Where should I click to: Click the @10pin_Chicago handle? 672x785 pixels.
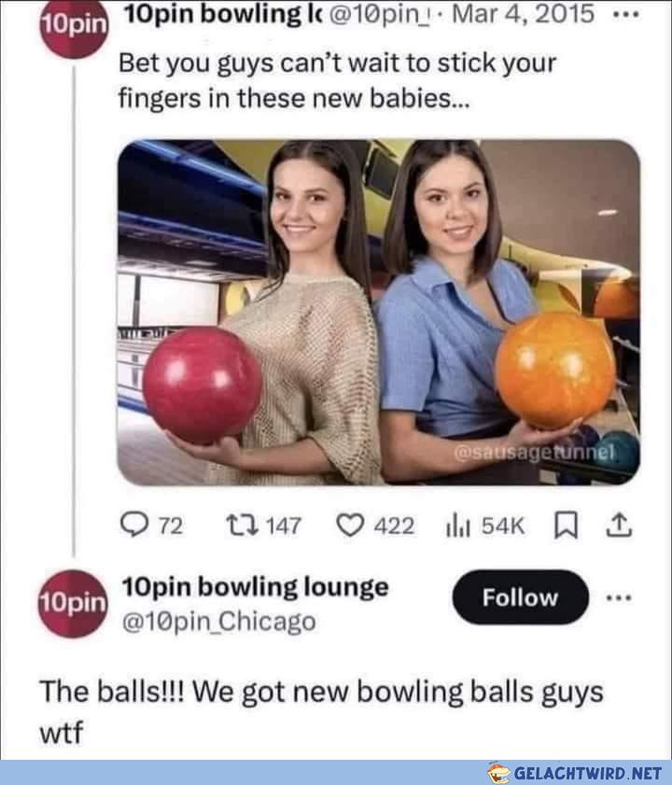point(218,622)
